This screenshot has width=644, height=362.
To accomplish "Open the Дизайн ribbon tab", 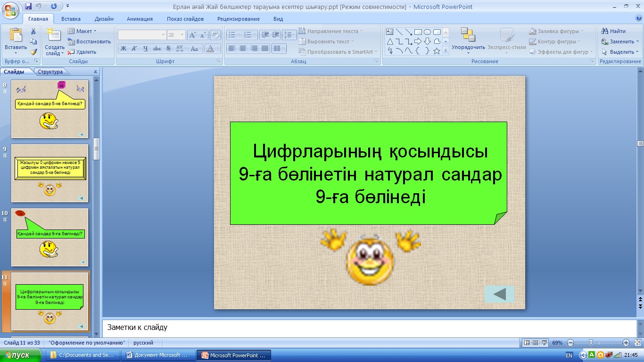I will [x=104, y=19].
